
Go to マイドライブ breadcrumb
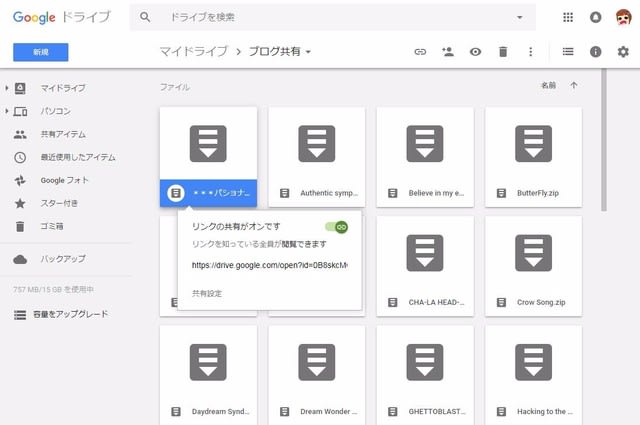[x=193, y=51]
